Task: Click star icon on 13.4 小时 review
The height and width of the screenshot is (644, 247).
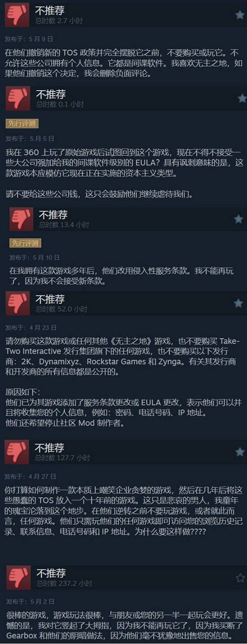Action: click(x=238, y=219)
